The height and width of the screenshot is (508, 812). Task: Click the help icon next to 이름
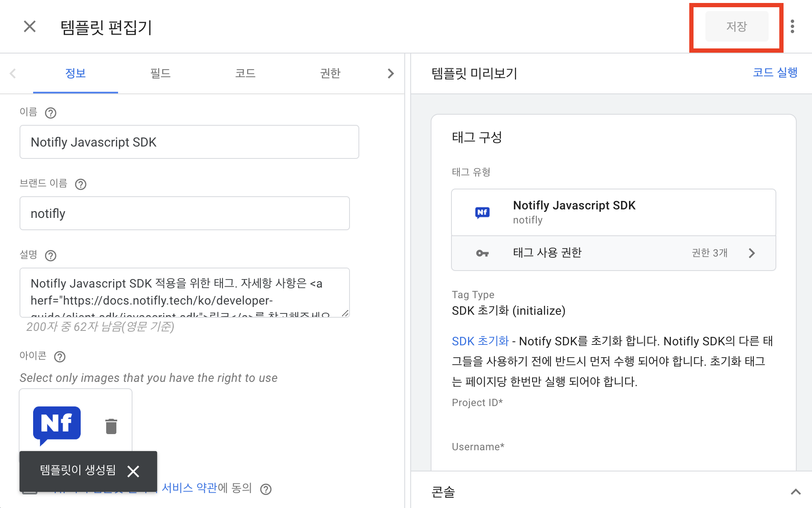(51, 113)
